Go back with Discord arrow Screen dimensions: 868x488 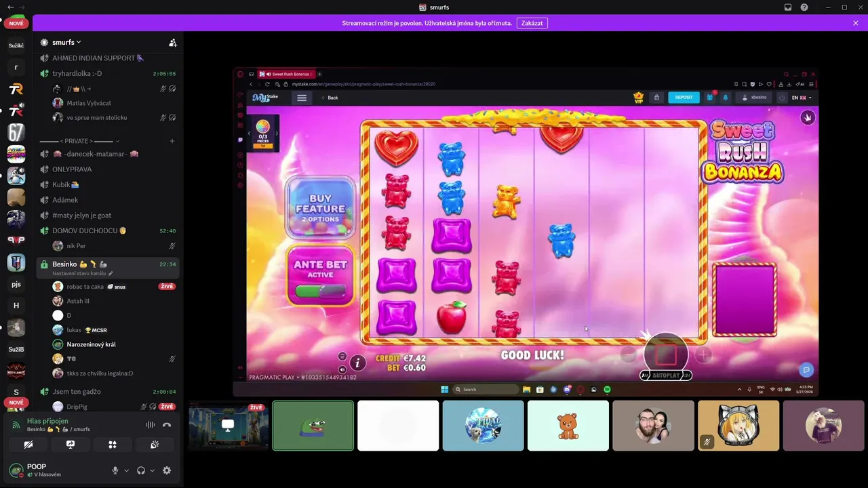(10, 7)
